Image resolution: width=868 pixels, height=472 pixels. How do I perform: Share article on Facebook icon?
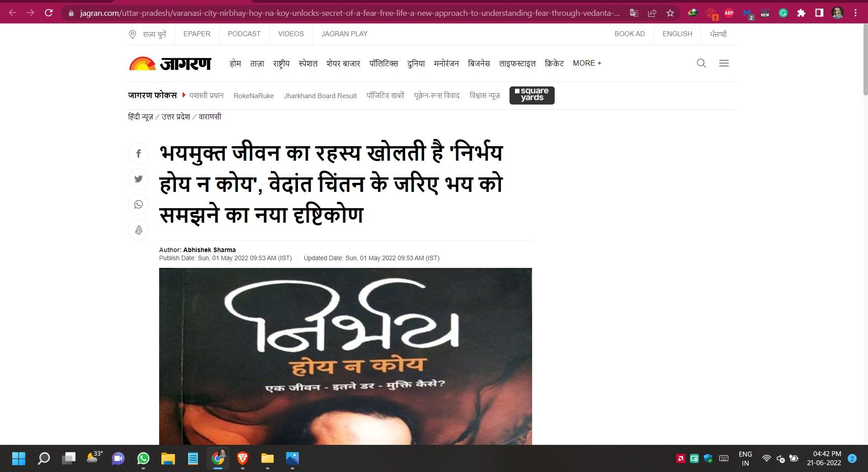138,153
